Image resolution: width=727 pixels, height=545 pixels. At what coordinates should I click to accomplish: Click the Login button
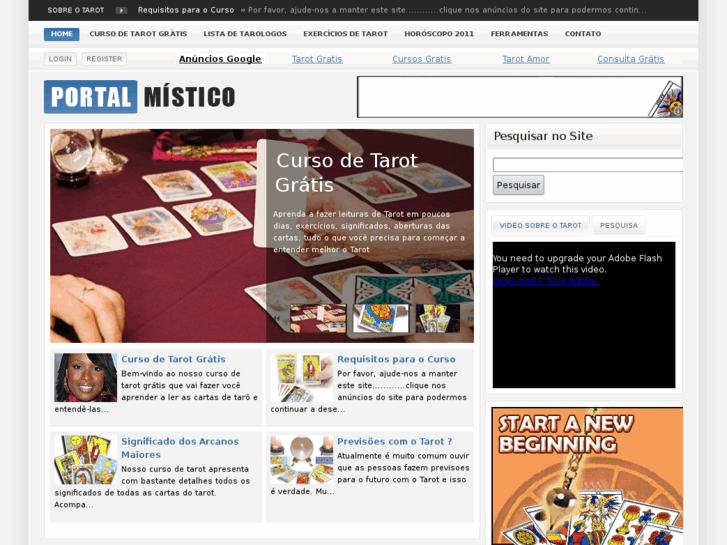tap(60, 59)
